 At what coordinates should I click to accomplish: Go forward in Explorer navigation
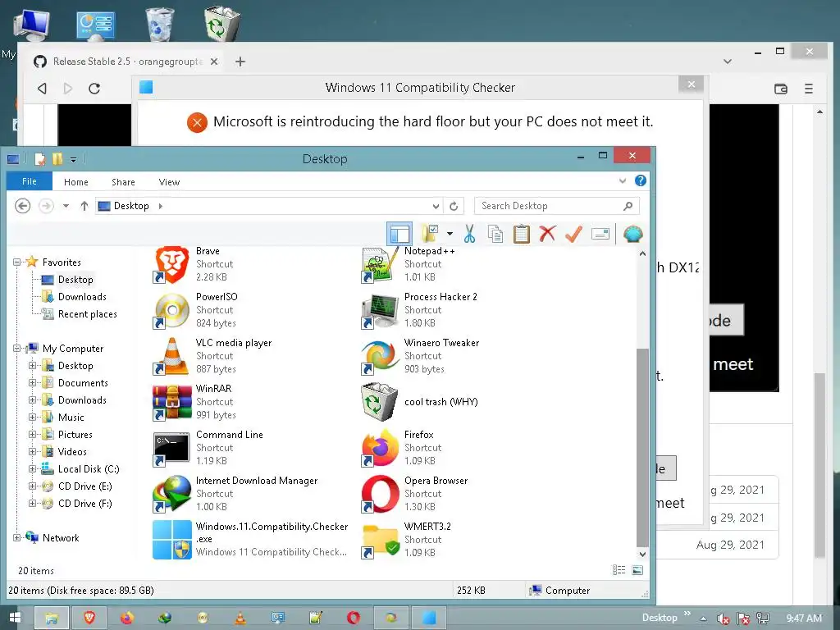(47, 206)
